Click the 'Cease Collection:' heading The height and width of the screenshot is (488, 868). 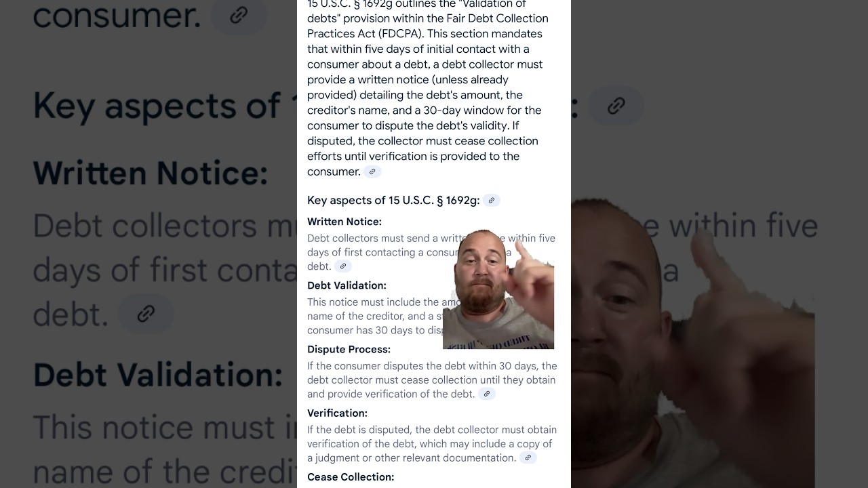(351, 476)
